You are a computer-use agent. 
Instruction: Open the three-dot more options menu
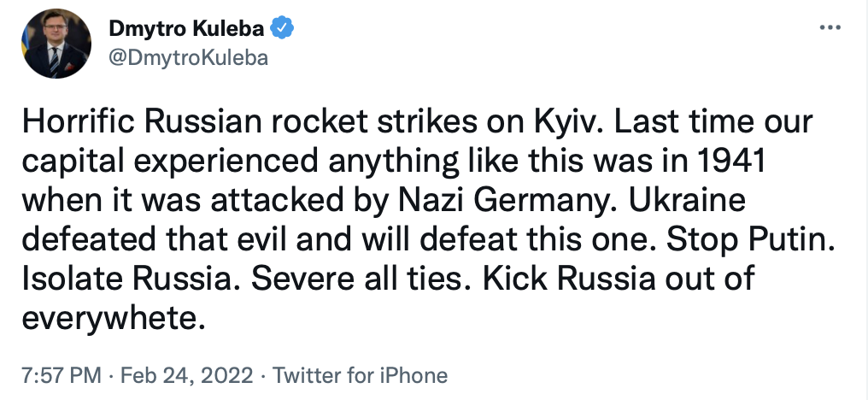[830, 29]
